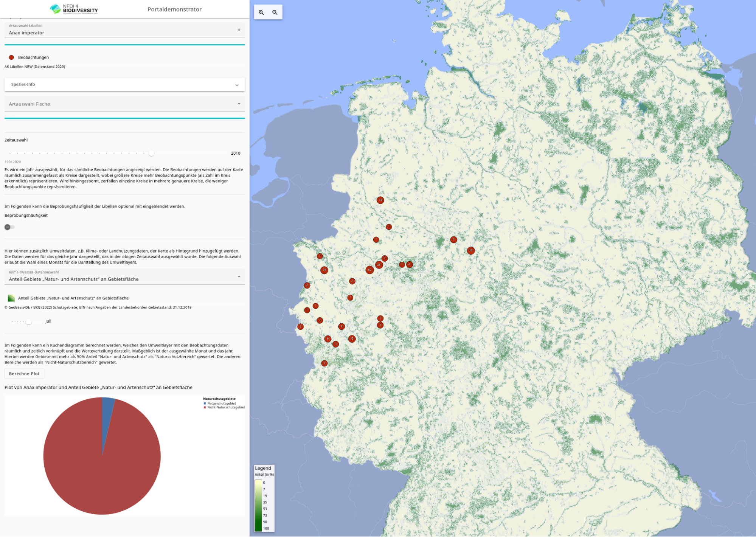Zoom out of the map
The image size is (756, 537).
[275, 12]
